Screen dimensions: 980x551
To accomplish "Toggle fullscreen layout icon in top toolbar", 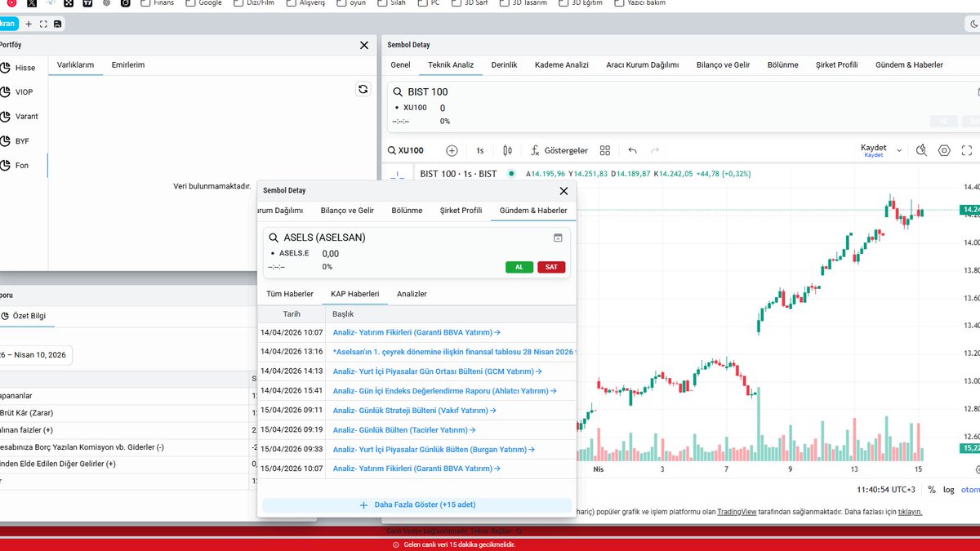I will [43, 24].
